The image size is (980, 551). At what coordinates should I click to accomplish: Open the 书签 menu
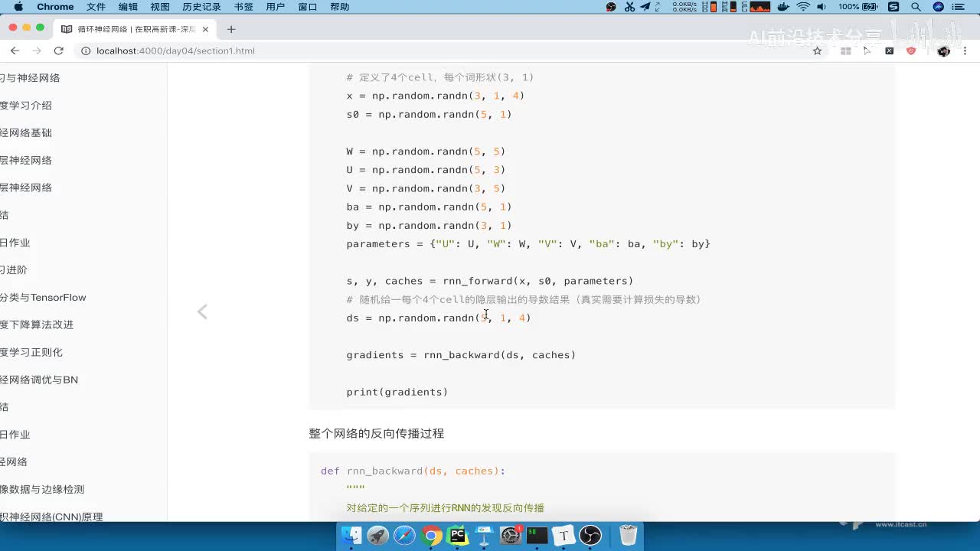coord(243,7)
